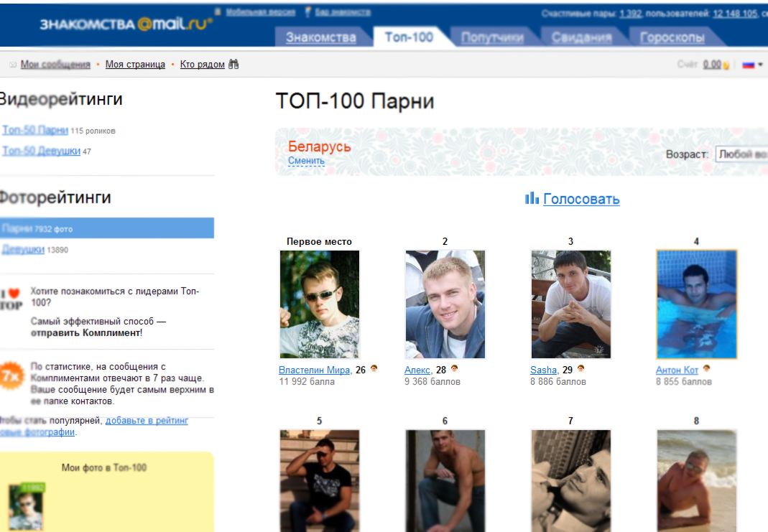Click the 8 886 баллов score text
This screenshot has height=532, width=768.
558,382
